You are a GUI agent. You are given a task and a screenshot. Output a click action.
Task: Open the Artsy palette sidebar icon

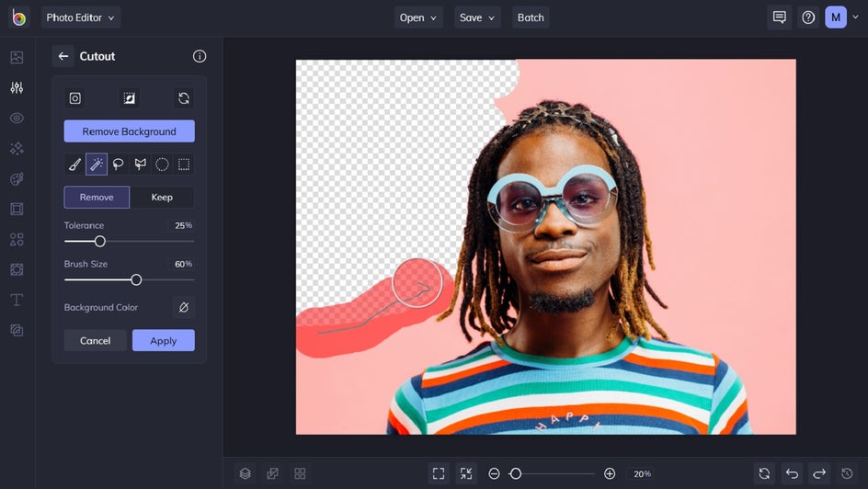click(17, 178)
